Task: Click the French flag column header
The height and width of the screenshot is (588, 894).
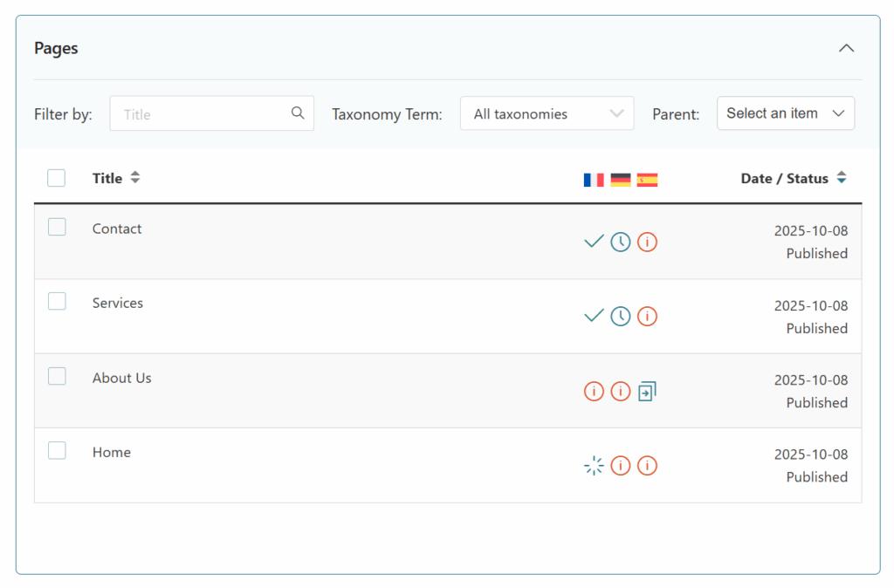Action: (x=594, y=180)
